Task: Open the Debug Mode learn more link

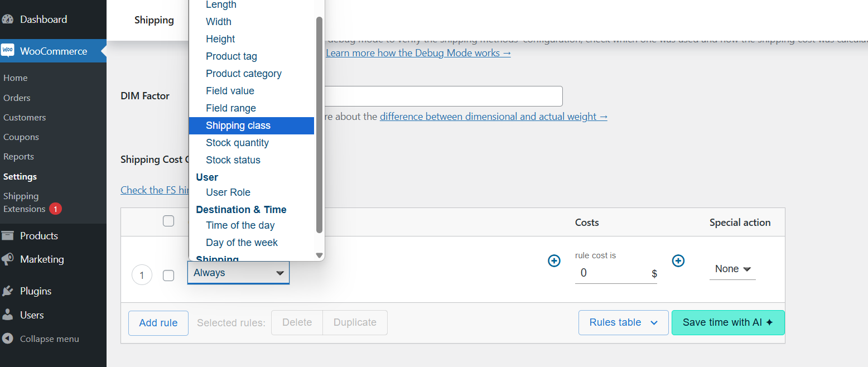Action: coord(417,52)
